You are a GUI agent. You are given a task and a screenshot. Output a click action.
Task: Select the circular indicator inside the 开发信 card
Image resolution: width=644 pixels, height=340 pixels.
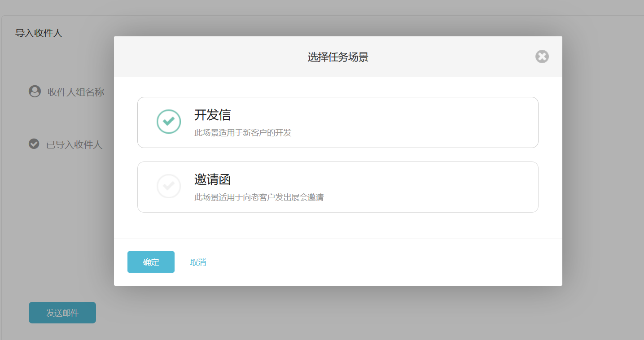tap(168, 121)
